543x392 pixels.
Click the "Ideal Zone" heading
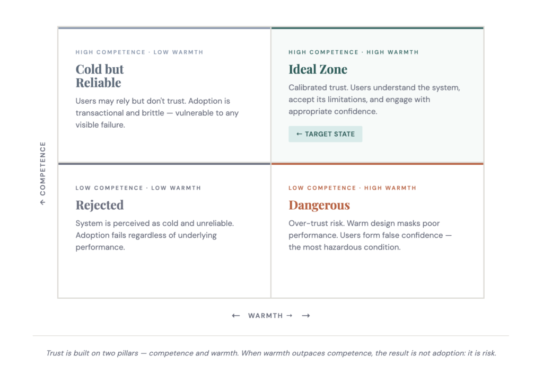pyautogui.click(x=318, y=69)
